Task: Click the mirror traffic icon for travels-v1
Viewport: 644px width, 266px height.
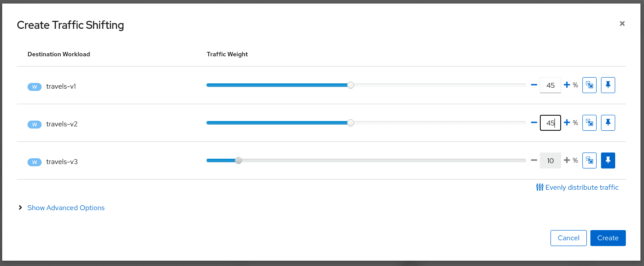Action: pos(589,85)
